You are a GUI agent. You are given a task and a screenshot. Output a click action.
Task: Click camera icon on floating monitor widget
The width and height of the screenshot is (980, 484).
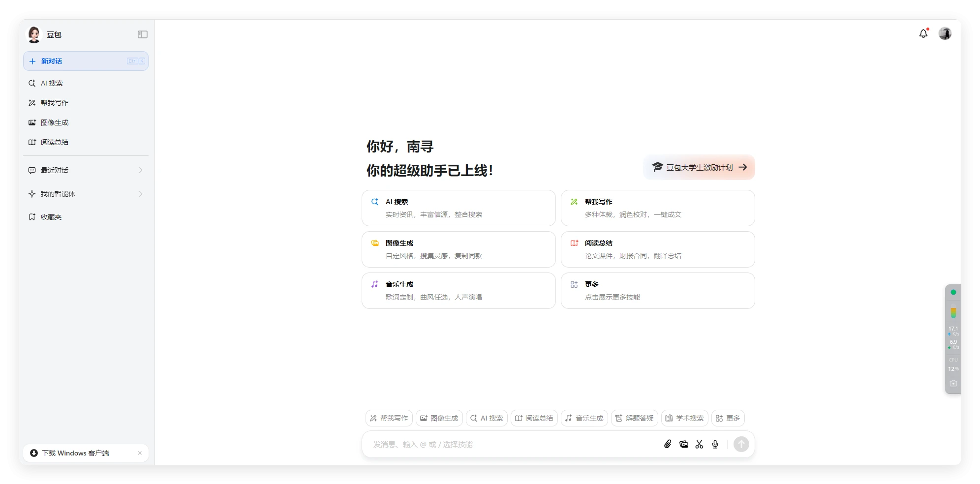[953, 383]
